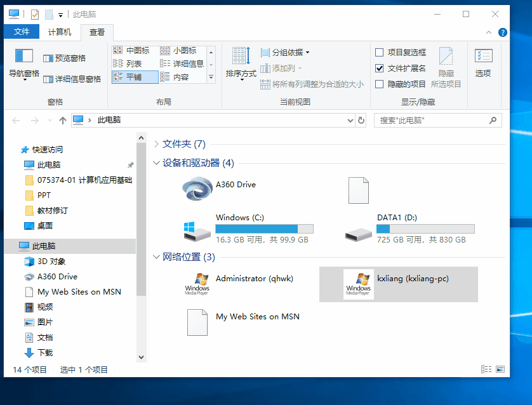Enable the item check boxes option
This screenshot has width=532, height=405.
[380, 52]
